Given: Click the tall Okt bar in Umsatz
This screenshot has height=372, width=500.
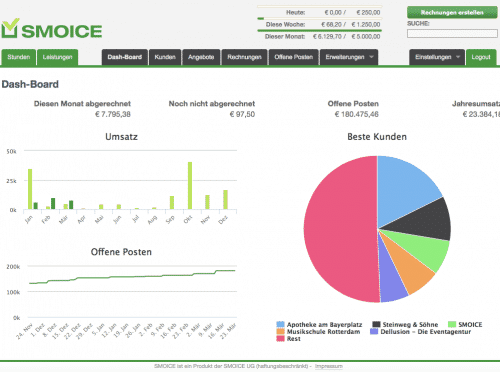Looking at the screenshot, I should 190,186.
